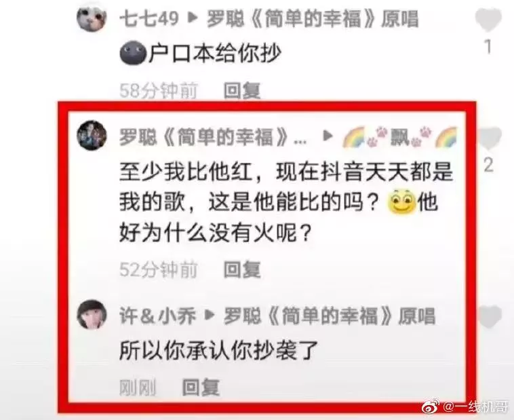The height and width of the screenshot is (420, 514).
Task: Open commenter name 罗聪《简单的幸福》… in second comment
Action: click(x=213, y=137)
